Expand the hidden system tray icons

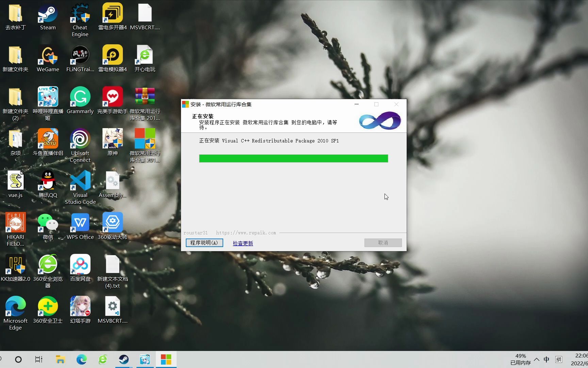pos(537,359)
